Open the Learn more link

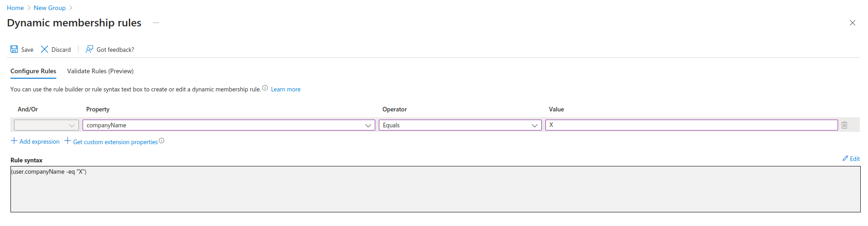click(x=285, y=89)
